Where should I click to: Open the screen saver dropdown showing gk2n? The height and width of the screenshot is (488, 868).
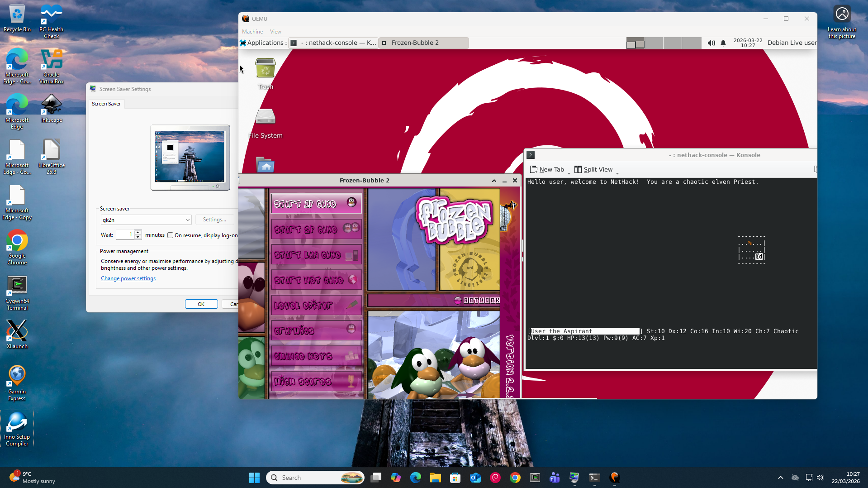pyautogui.click(x=146, y=220)
